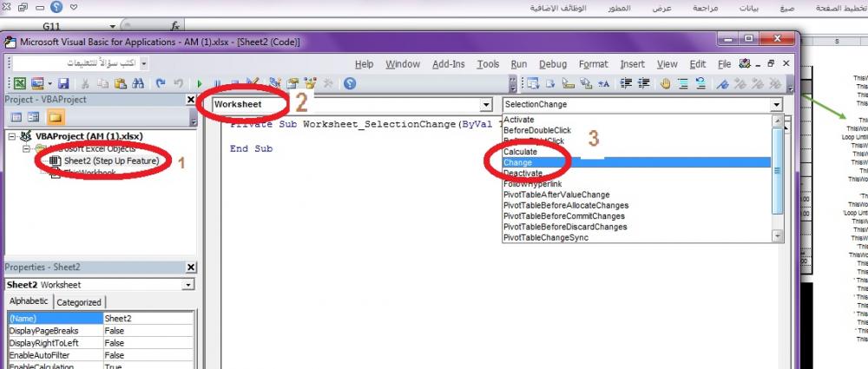Click the blue Help question mark icon
The image size is (868, 369).
349,83
